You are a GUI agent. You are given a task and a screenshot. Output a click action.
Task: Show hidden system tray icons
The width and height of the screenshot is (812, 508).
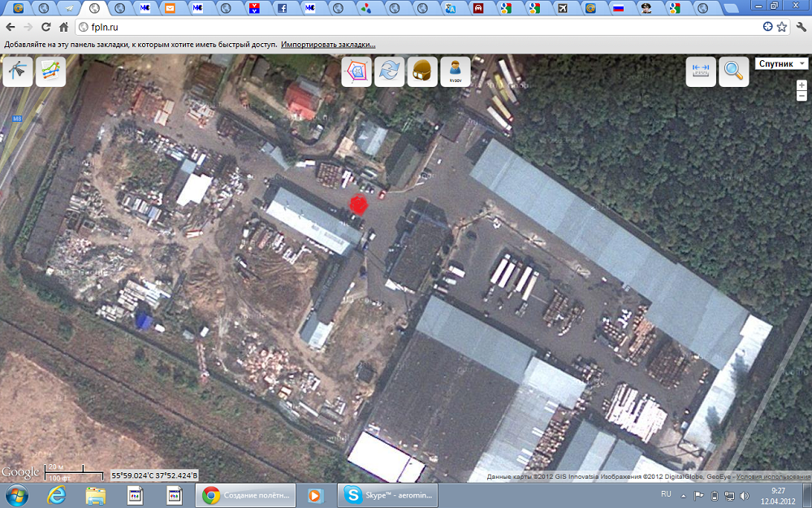pyautogui.click(x=681, y=495)
